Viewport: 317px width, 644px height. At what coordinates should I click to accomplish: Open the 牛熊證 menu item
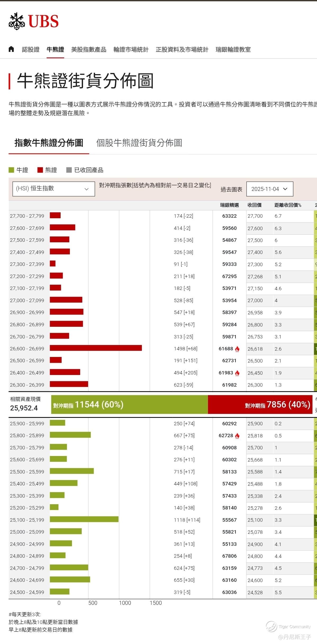[x=55, y=50]
